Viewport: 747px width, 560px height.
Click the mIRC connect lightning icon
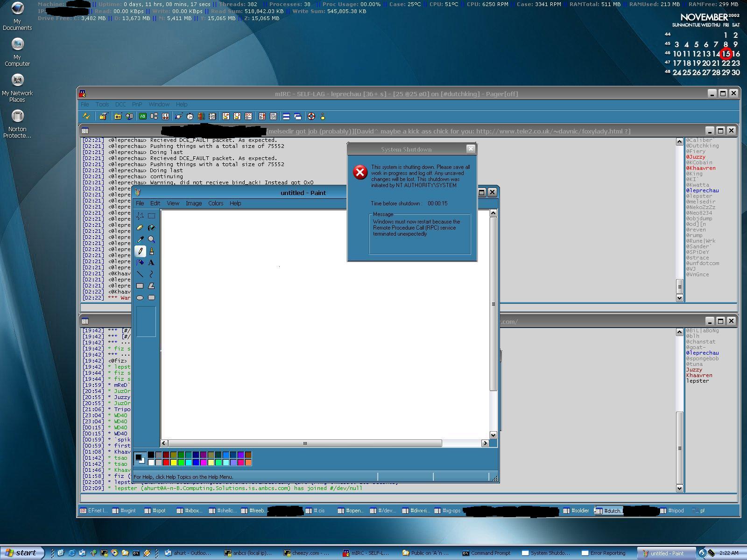(86, 116)
